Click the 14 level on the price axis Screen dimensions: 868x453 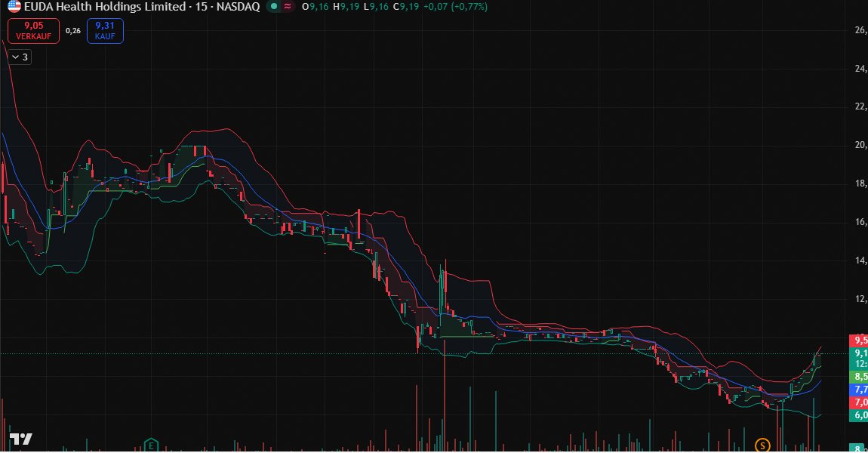pos(860,260)
